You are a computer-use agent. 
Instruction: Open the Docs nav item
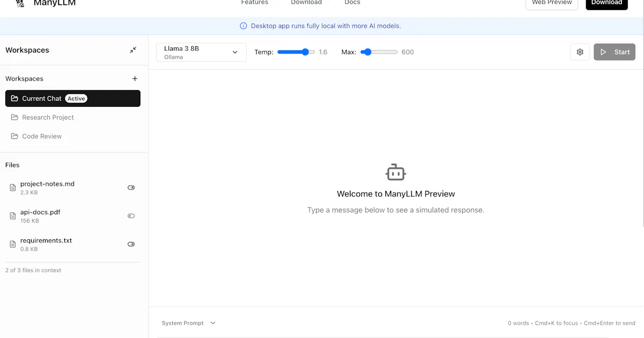(x=352, y=2)
